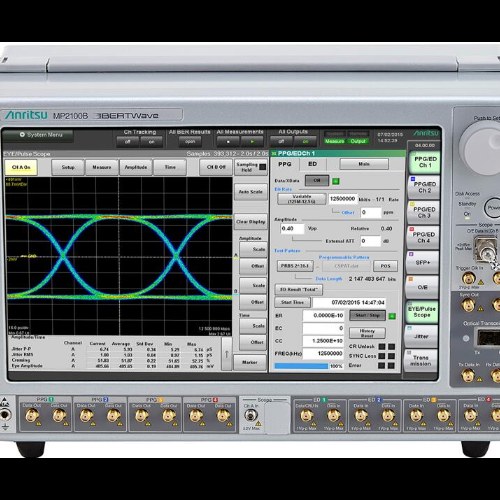The height and width of the screenshot is (500, 500).
Task: Click Clear Display
Action: tap(251, 222)
